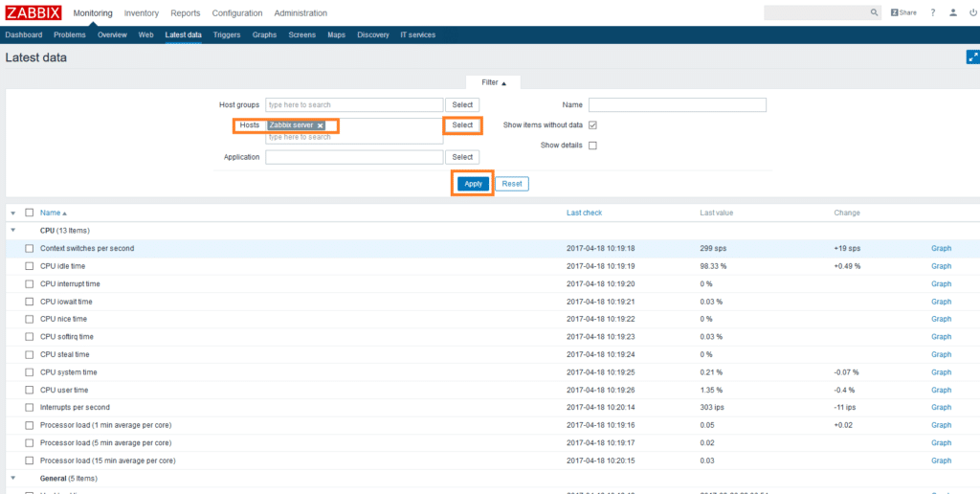Collapse the General items group
The width and height of the screenshot is (980, 494).
(13, 478)
